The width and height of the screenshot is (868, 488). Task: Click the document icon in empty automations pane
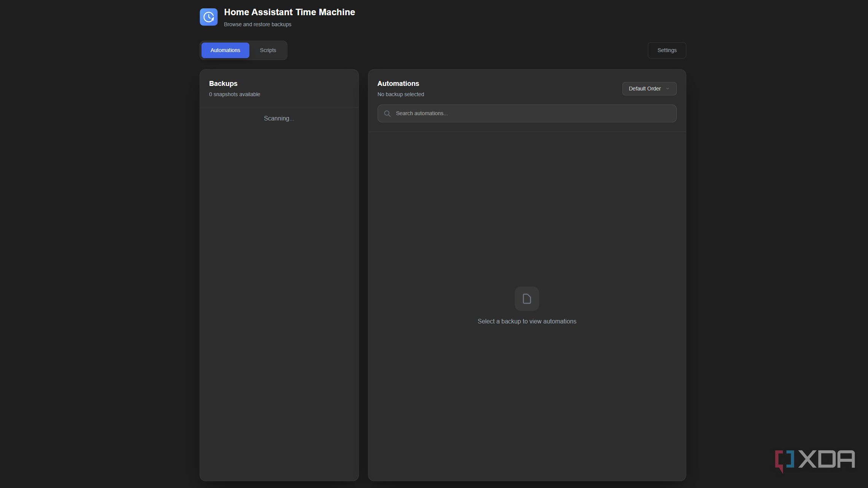pos(527,299)
